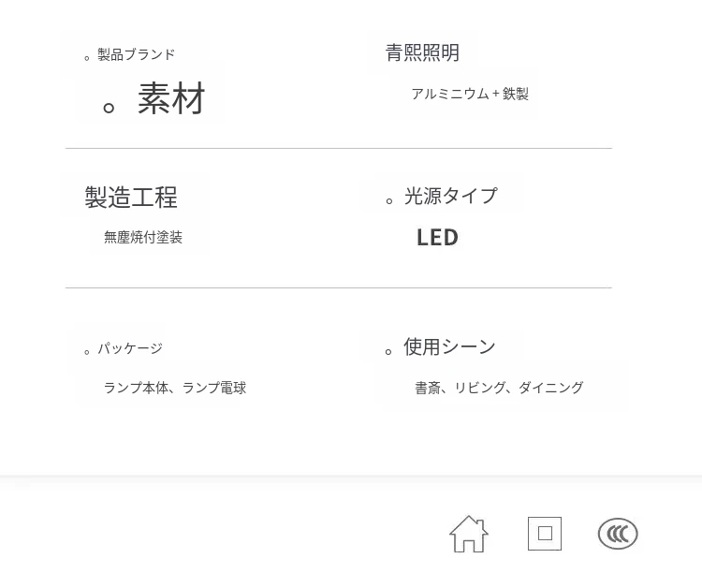The width and height of the screenshot is (702, 588).
Task: Click the 青熙照明 brand name
Action: [x=422, y=52]
